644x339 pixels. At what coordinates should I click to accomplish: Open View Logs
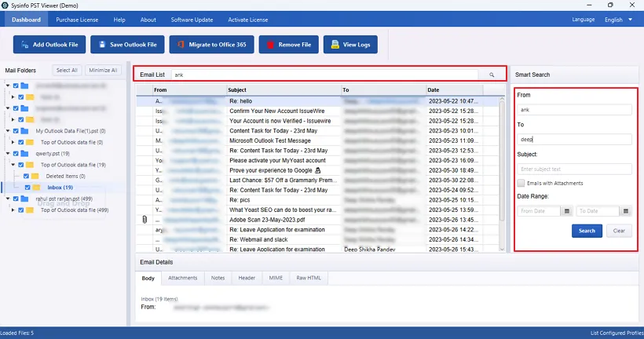(x=350, y=44)
